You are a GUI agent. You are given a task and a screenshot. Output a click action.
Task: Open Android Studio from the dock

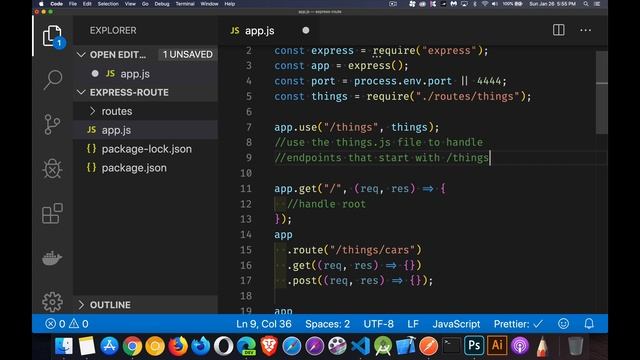tap(383, 346)
